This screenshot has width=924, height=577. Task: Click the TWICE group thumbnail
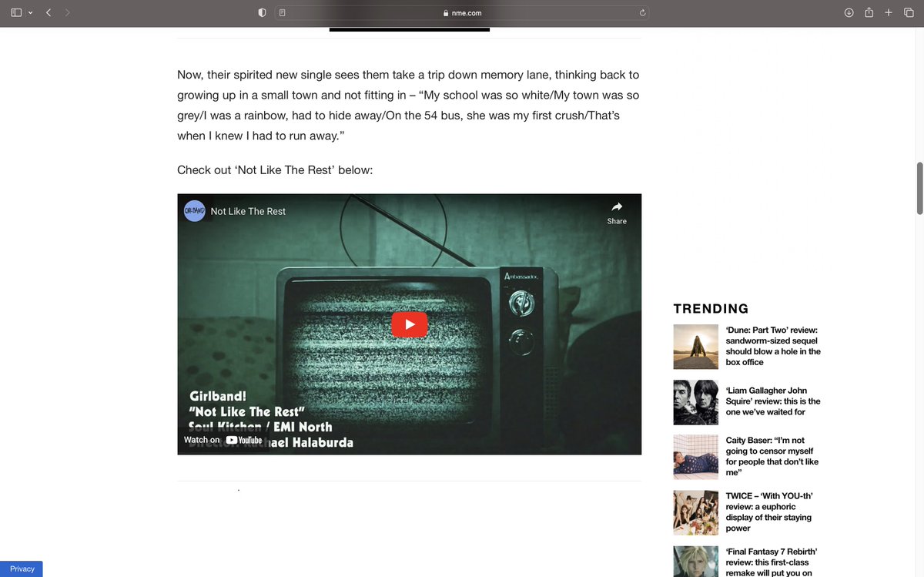point(696,513)
